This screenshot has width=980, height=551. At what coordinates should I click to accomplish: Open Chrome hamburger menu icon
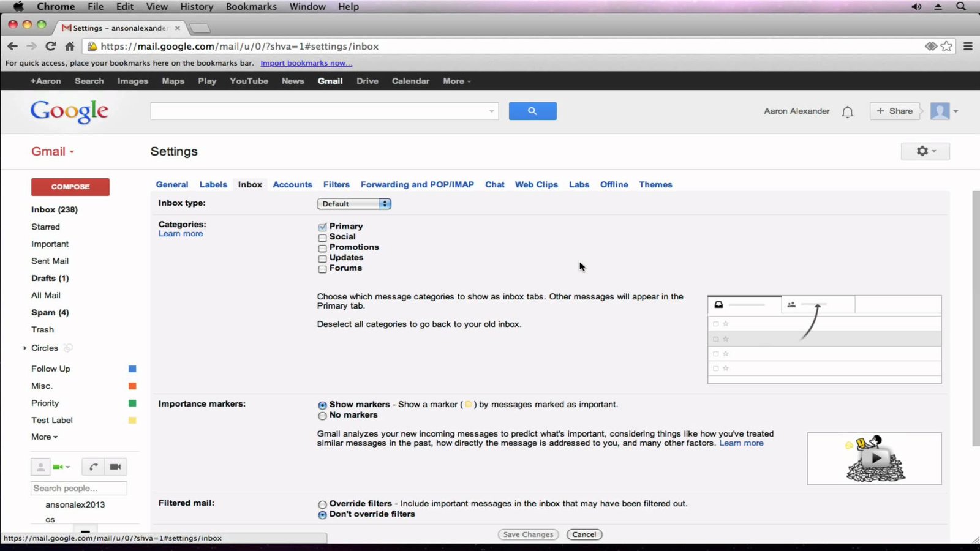pyautogui.click(x=968, y=46)
